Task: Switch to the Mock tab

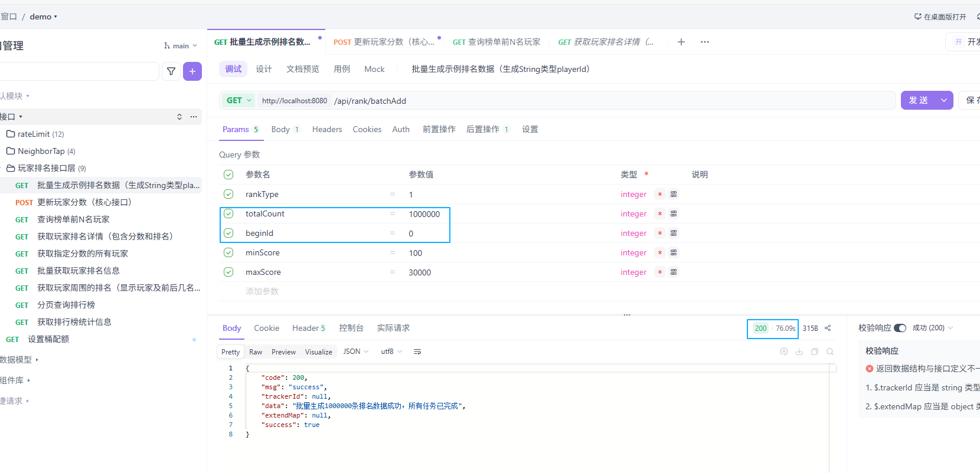Action: (x=374, y=69)
